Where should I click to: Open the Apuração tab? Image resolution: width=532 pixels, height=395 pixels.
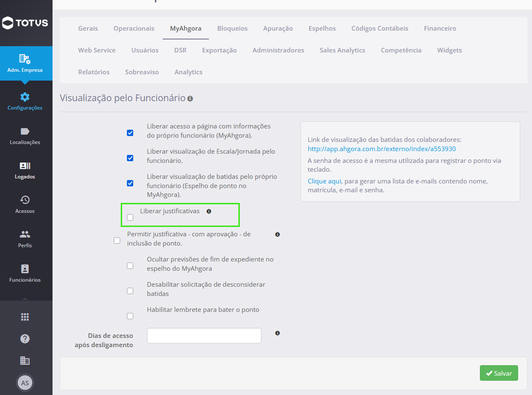[x=278, y=29]
